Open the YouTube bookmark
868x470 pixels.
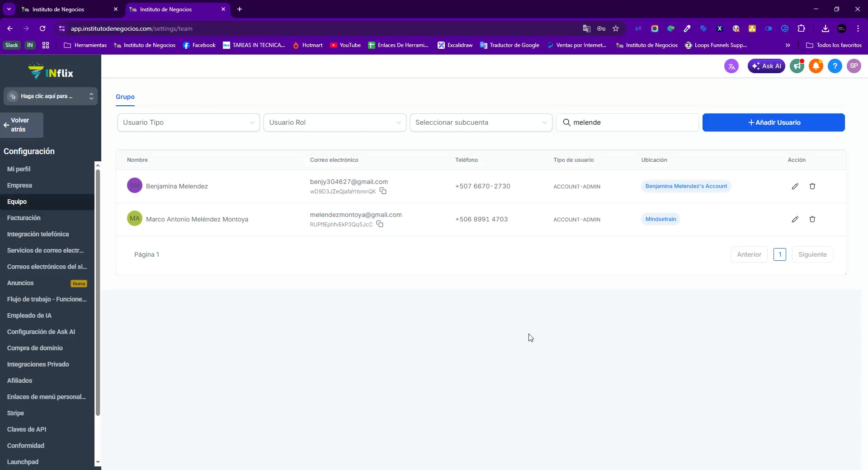345,45
